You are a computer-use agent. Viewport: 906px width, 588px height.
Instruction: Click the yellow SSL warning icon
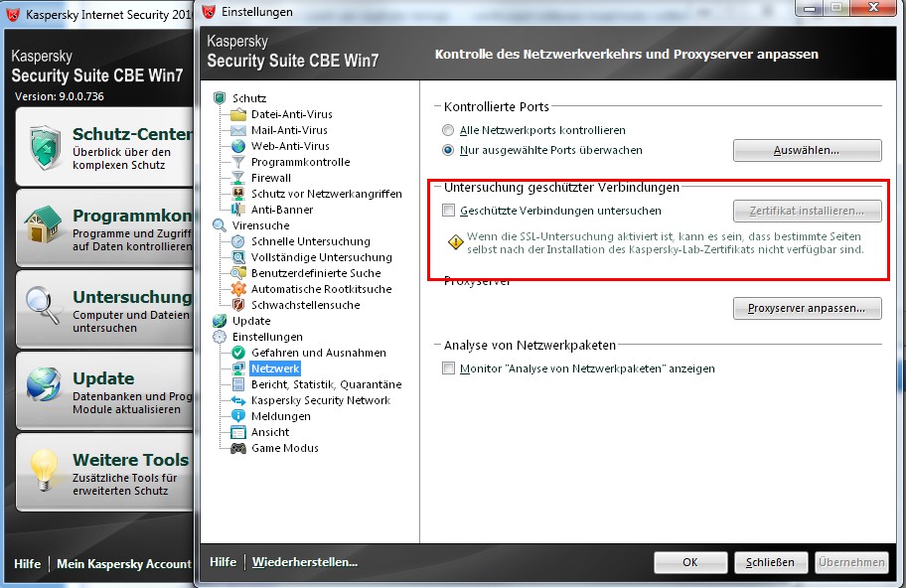click(x=456, y=242)
